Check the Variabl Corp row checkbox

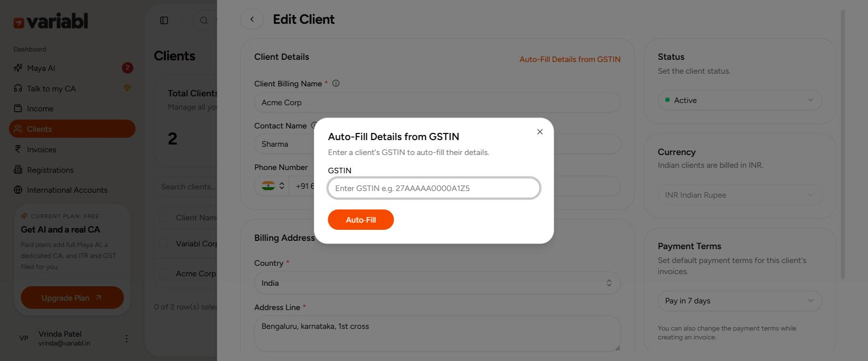click(163, 244)
